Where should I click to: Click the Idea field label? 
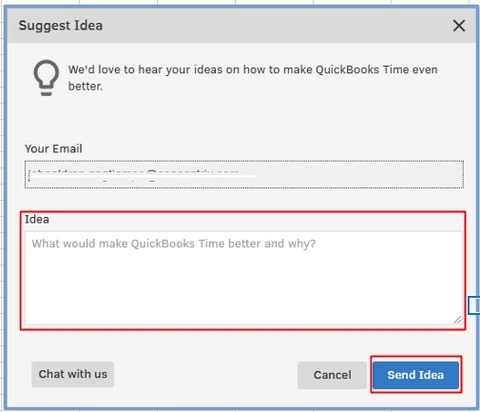[x=37, y=219]
